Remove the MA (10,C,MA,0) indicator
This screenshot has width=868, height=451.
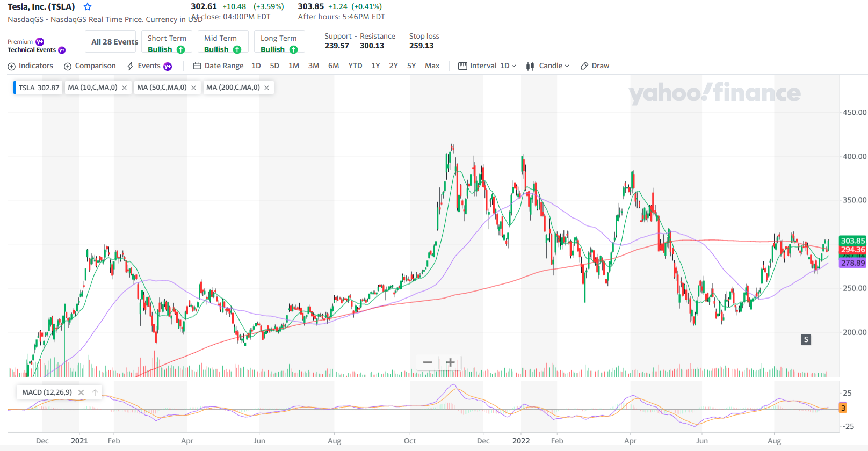click(124, 88)
